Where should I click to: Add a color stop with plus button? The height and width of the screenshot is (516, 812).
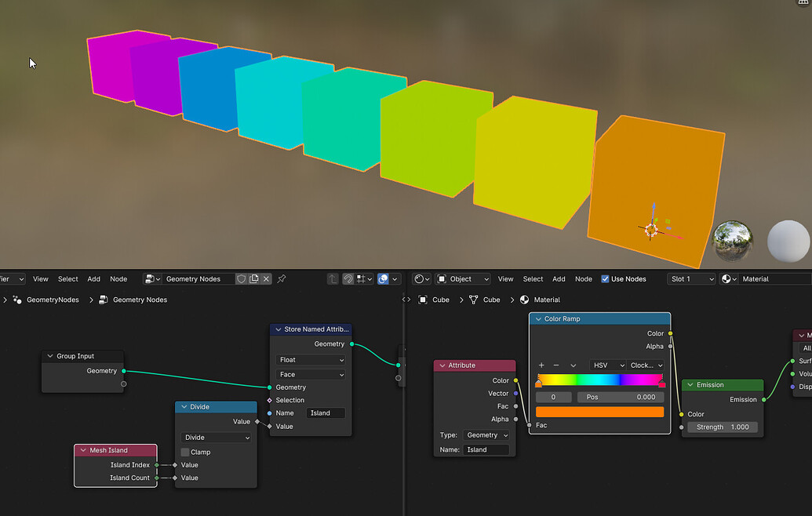541,365
